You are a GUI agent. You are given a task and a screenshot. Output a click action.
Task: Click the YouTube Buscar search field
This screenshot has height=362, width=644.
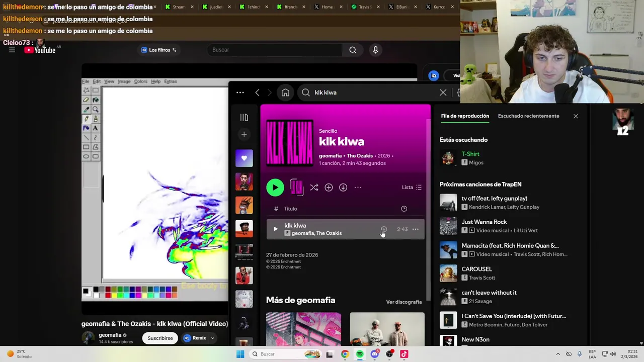pyautogui.click(x=275, y=50)
